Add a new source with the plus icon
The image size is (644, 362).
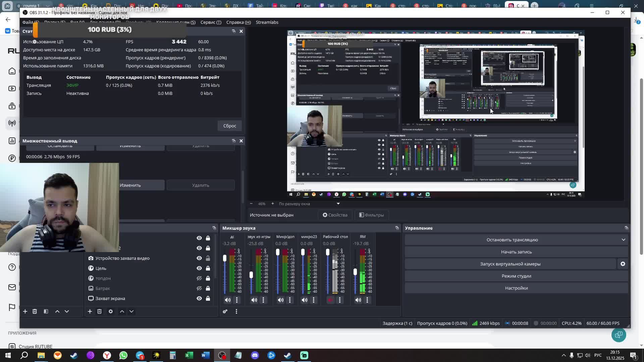click(x=90, y=311)
